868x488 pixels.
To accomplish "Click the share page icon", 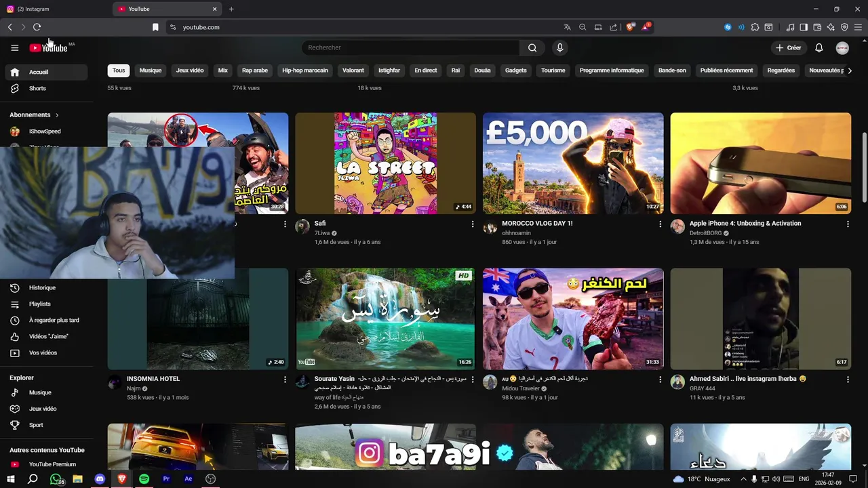I will click(x=613, y=27).
